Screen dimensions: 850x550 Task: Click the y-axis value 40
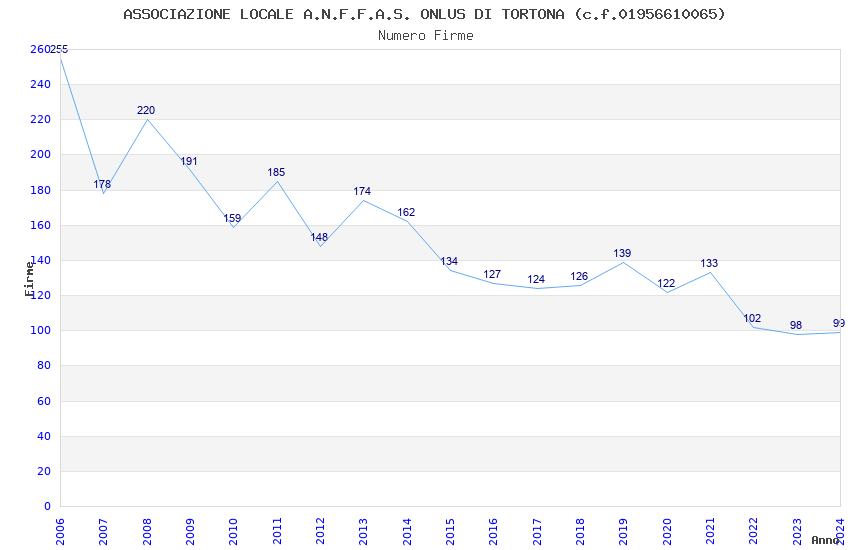44,436
